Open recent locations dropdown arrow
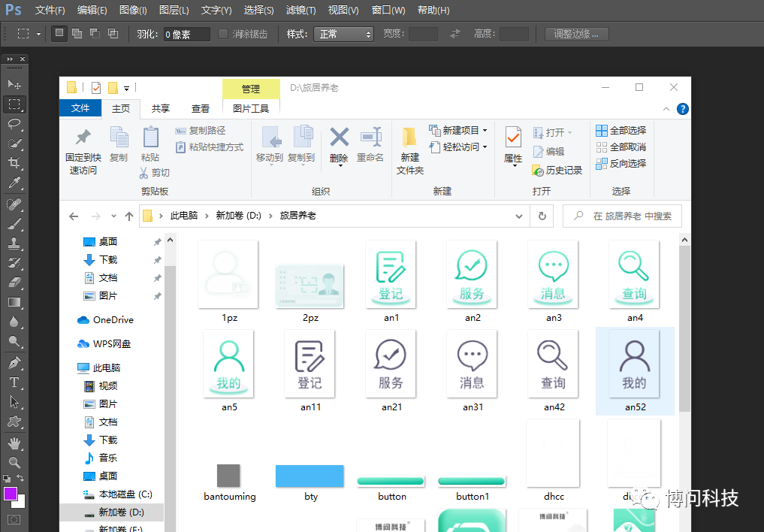Screen dimensions: 764x532 113,216
